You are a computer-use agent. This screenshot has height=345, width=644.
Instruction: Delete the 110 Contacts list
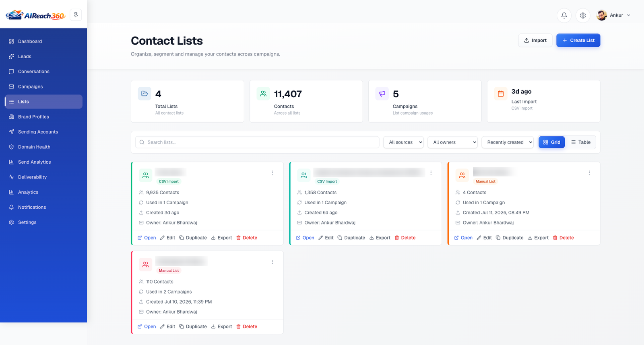(x=247, y=327)
